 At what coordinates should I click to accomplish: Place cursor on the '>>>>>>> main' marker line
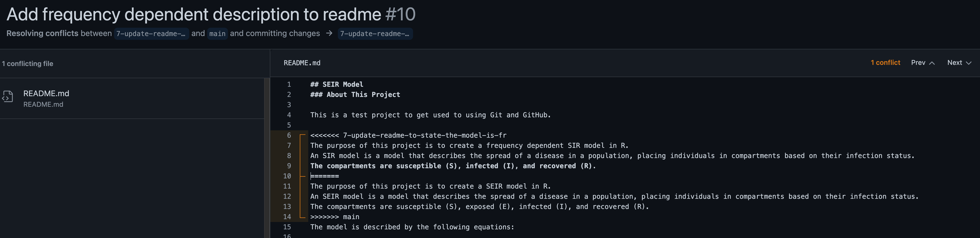tap(334, 217)
